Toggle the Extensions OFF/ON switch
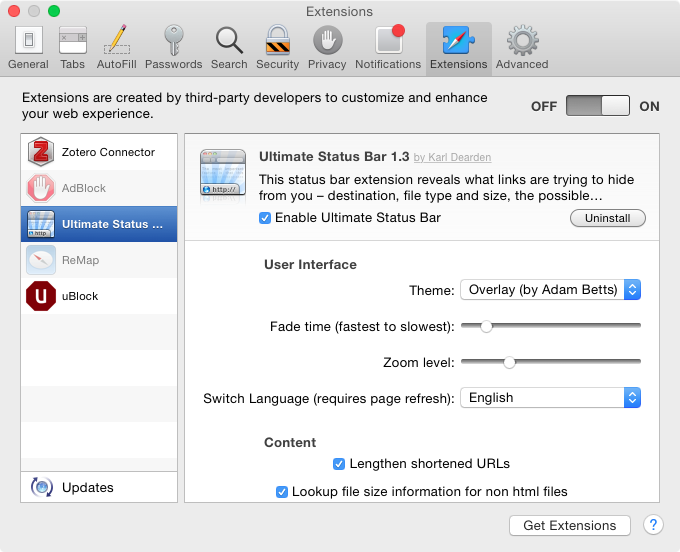Viewport: 680px width, 552px height. coord(598,106)
